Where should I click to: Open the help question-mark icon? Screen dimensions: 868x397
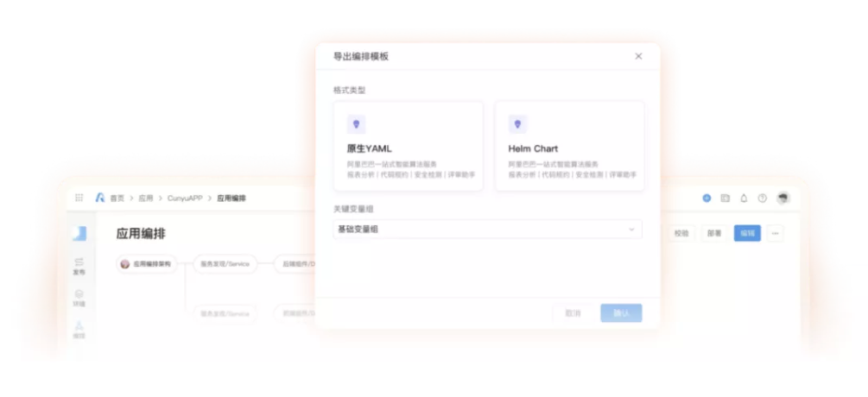tap(763, 198)
